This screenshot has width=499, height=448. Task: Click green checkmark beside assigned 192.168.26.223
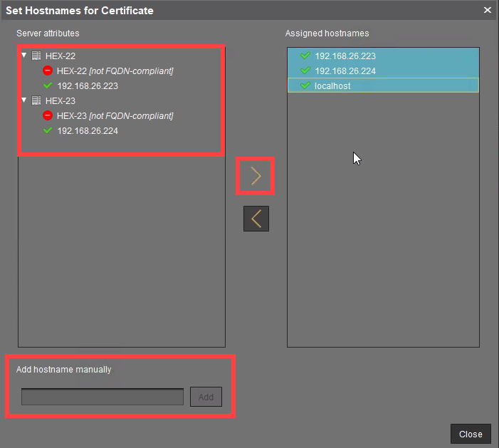(305, 56)
